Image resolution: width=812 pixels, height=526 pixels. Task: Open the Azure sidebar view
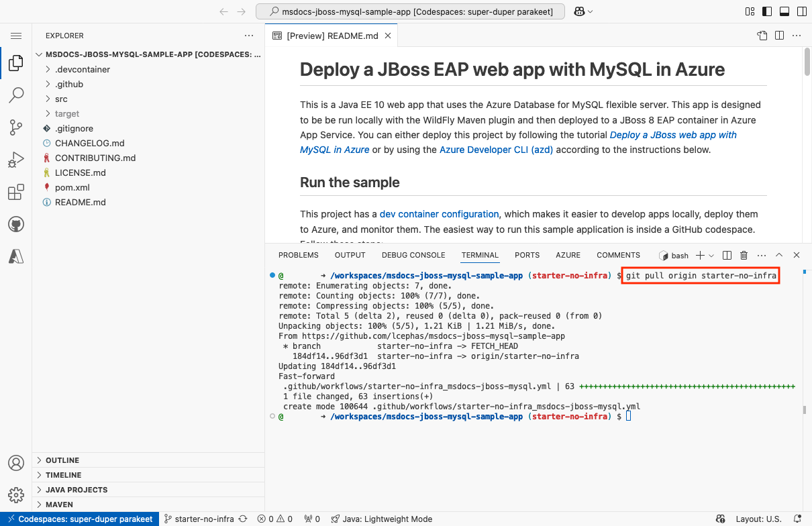(x=16, y=256)
